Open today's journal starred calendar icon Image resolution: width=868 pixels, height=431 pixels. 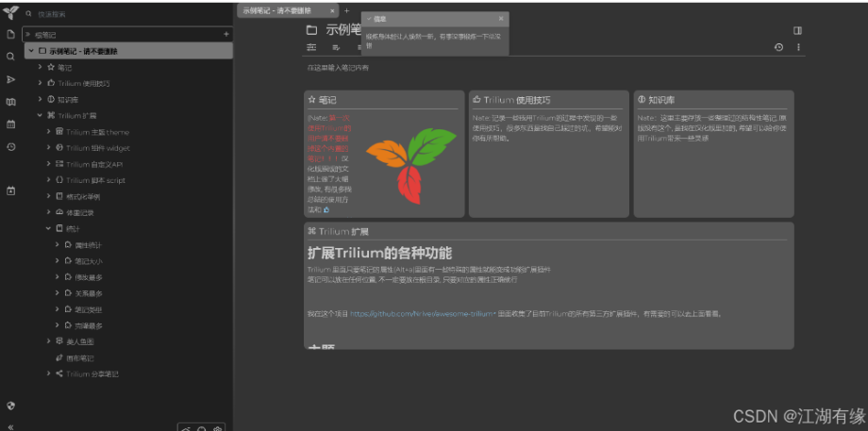10,191
